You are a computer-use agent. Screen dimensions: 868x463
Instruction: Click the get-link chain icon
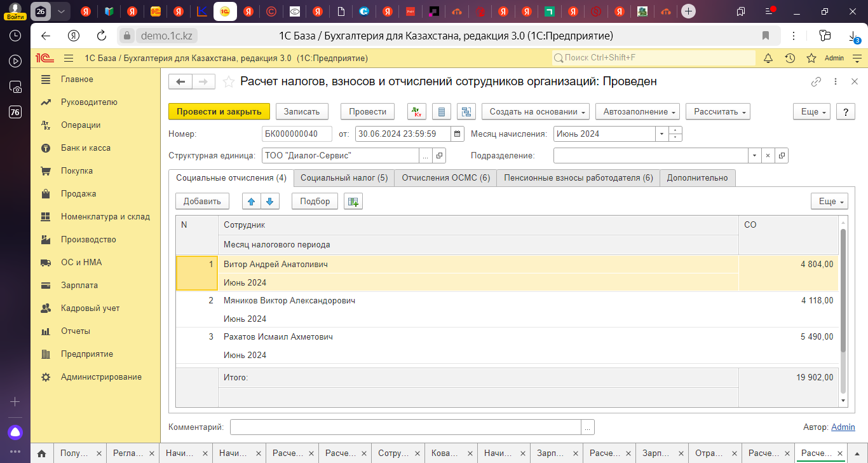click(x=817, y=81)
